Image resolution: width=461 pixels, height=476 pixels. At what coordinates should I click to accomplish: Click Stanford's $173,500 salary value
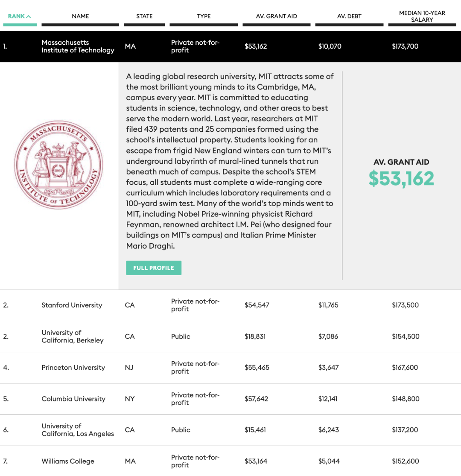pos(405,305)
